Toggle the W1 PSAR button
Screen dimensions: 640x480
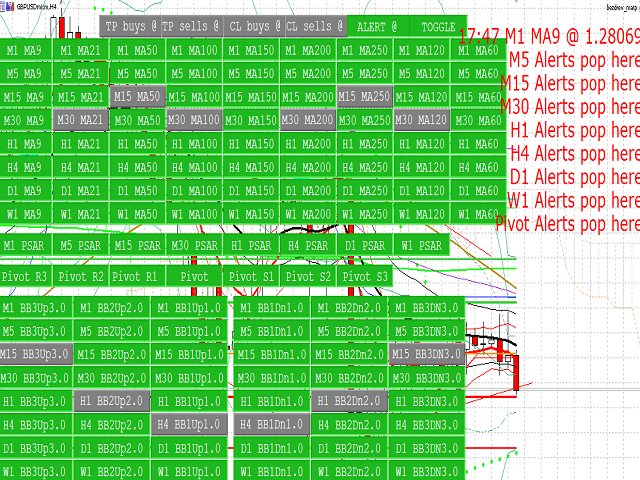[421, 245]
